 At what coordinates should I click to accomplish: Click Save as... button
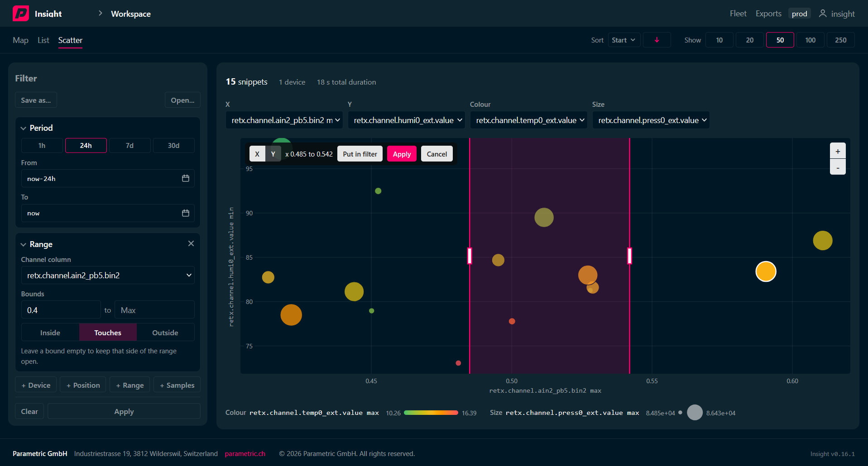click(36, 100)
